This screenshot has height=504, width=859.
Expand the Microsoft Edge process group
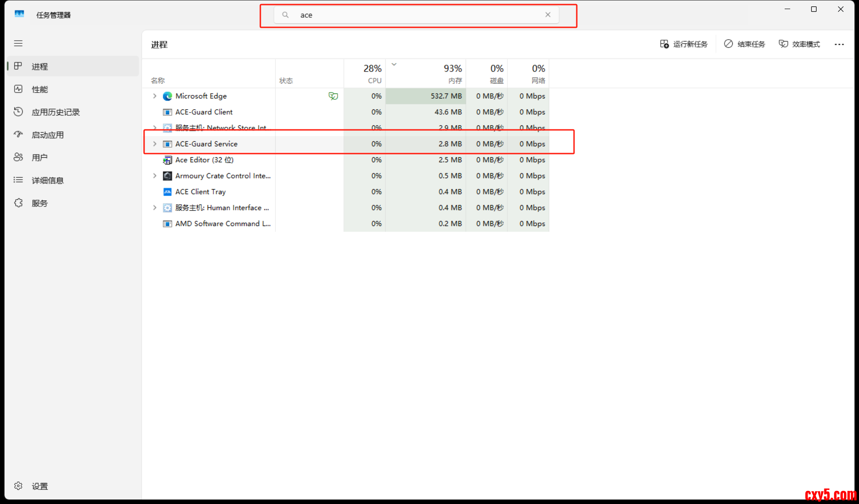(155, 96)
